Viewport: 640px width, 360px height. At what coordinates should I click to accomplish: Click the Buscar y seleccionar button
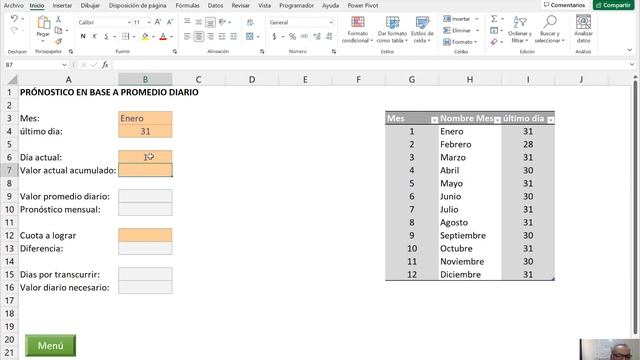550,29
